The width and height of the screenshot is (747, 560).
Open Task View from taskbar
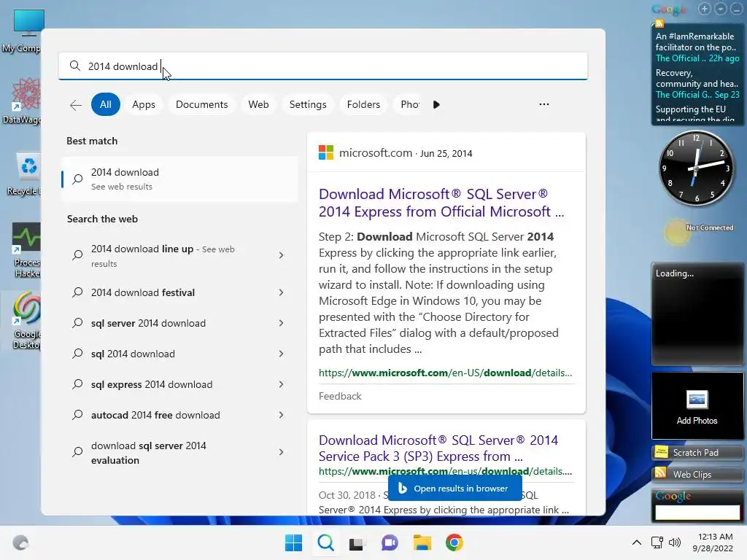pyautogui.click(x=356, y=543)
